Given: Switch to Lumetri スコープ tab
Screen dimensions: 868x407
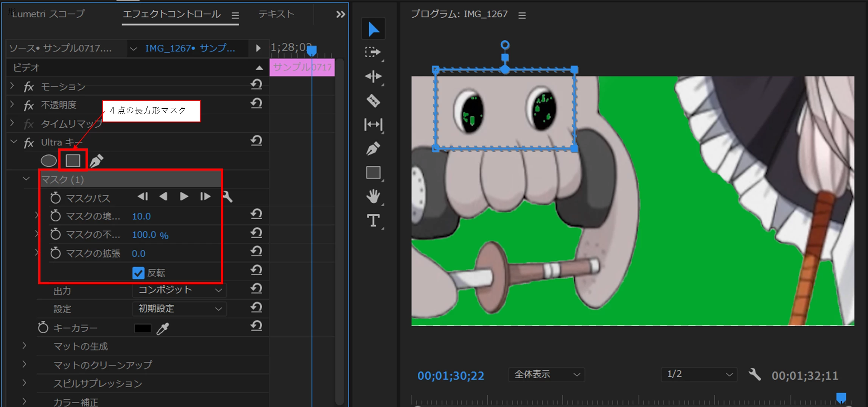Looking at the screenshot, I should (x=48, y=14).
